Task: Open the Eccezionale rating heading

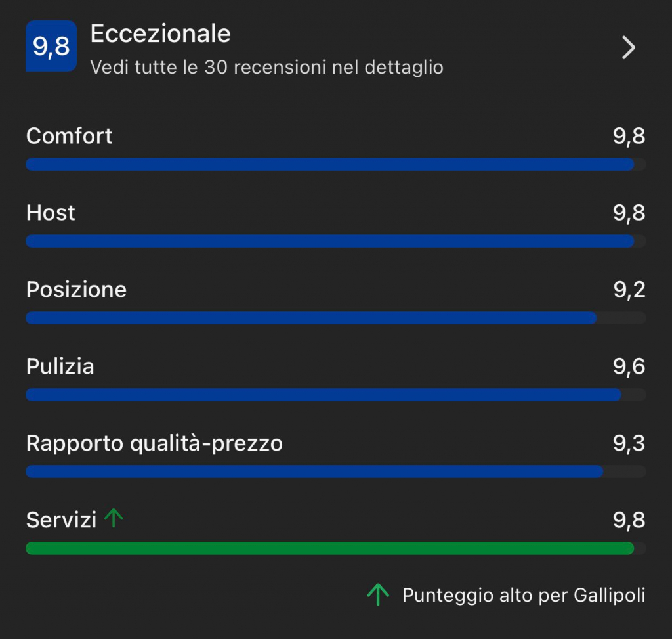Action: click(161, 34)
